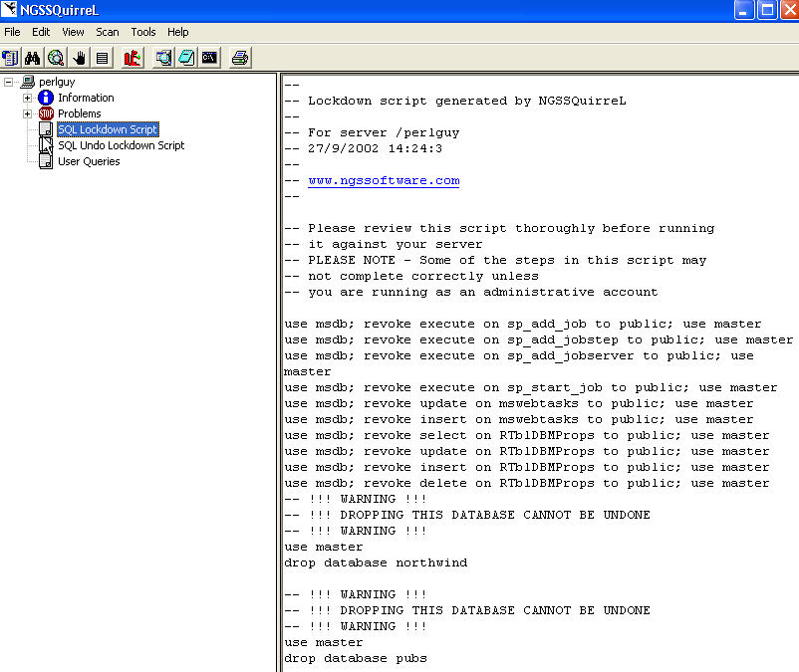Select the perlguy server label
Viewport: 799px width, 672px height.
click(57, 82)
